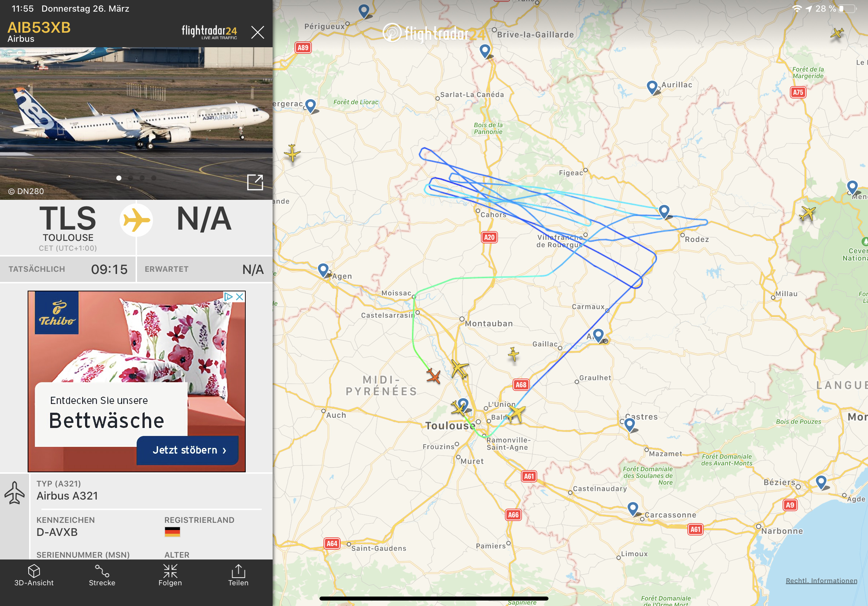
Task: Close the Tchibo advertisement
Action: click(x=240, y=297)
